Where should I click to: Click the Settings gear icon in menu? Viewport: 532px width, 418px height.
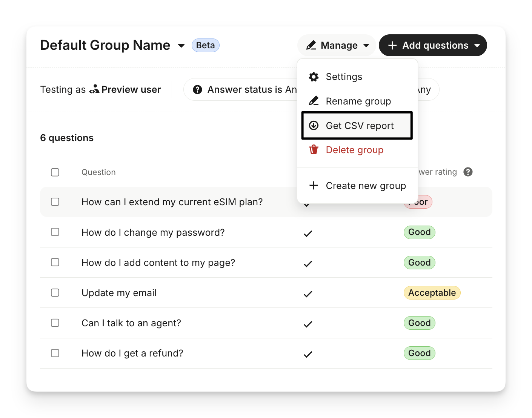tap(314, 77)
